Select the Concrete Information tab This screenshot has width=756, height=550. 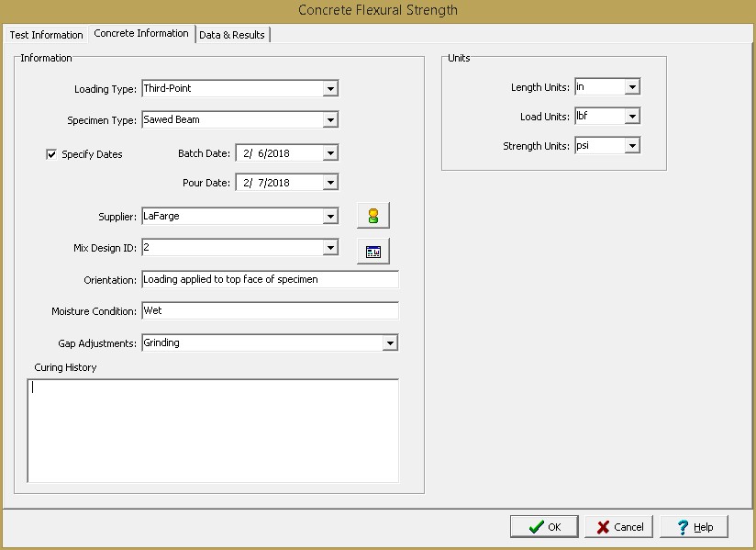point(141,34)
